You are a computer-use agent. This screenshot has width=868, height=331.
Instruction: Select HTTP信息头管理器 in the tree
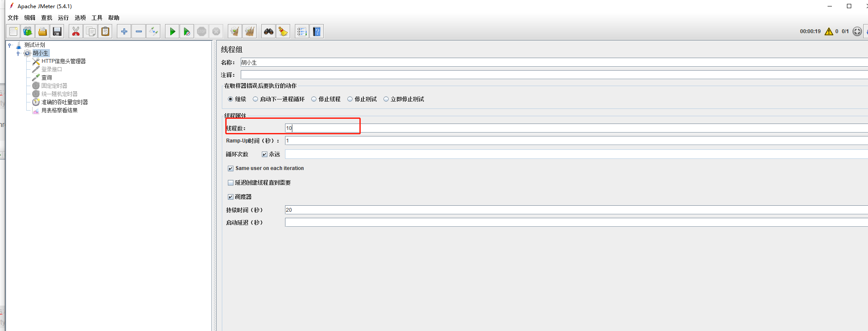point(64,61)
